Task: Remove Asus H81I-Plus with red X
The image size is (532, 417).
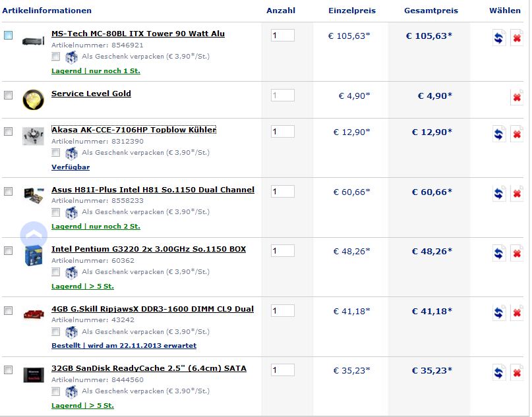Action: pyautogui.click(x=517, y=194)
